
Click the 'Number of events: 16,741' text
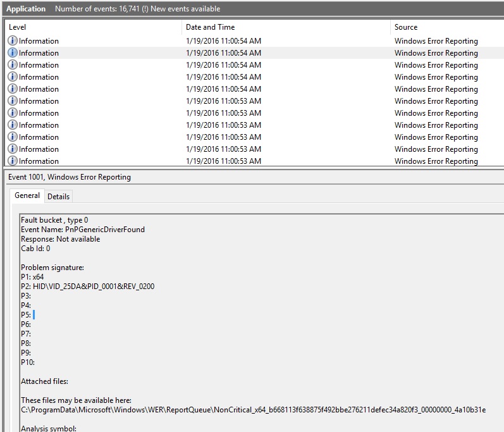(x=97, y=9)
